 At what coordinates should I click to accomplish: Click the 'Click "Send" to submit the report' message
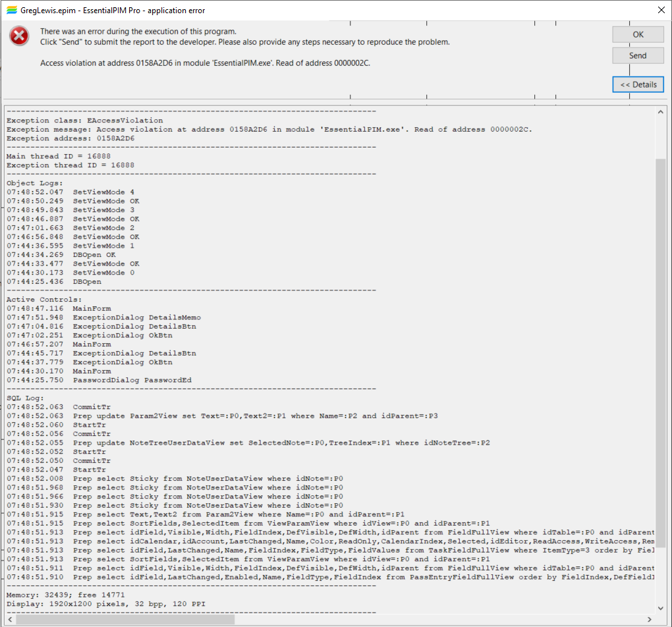pyautogui.click(x=245, y=42)
